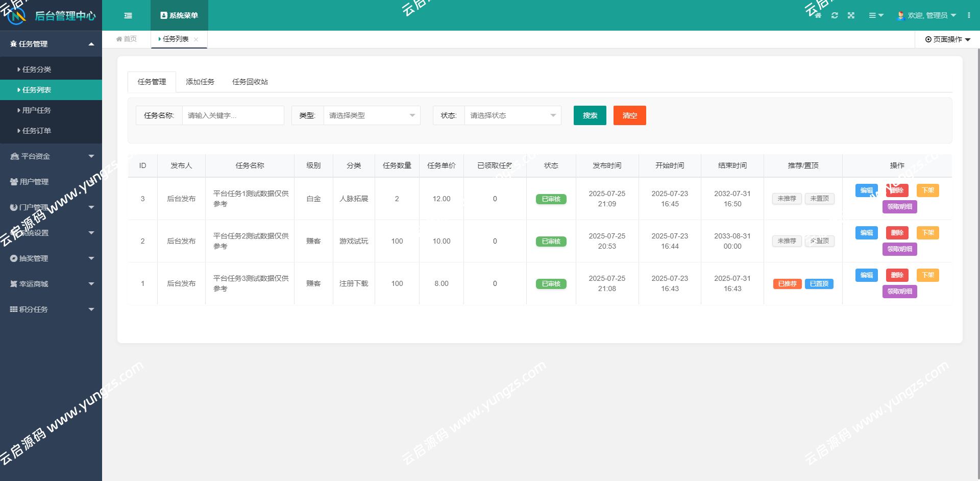Click the 任务名称 keyword input field
Image resolution: width=980 pixels, height=481 pixels.
click(233, 115)
